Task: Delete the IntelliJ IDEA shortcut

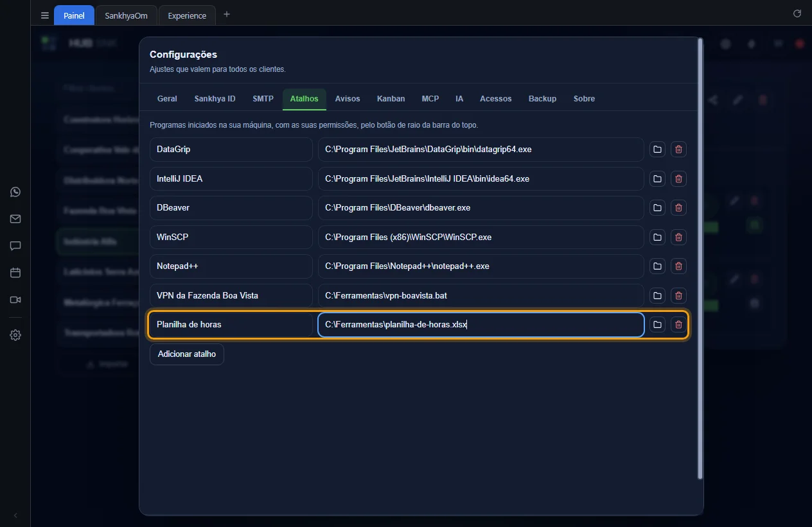Action: coord(678,178)
